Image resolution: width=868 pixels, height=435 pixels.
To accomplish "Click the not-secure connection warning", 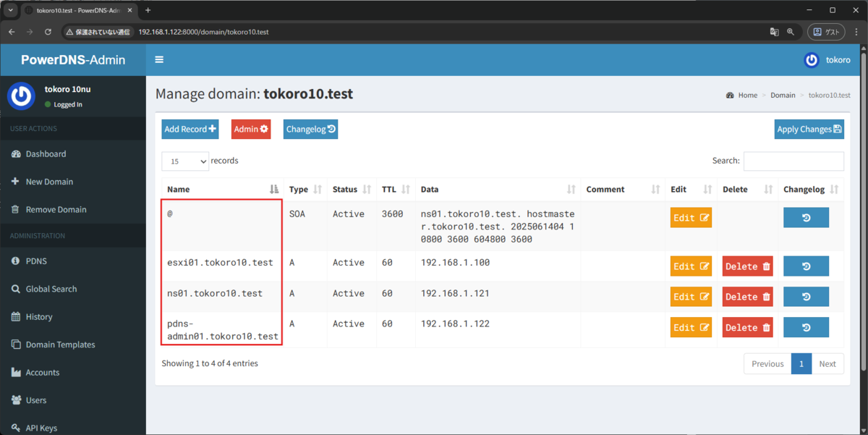I will tap(97, 32).
